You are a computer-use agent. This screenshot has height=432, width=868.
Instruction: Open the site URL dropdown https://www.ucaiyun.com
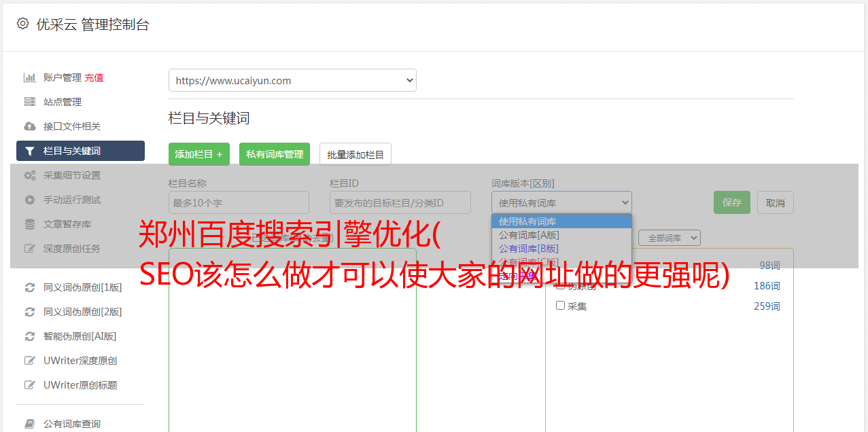pyautogui.click(x=292, y=80)
